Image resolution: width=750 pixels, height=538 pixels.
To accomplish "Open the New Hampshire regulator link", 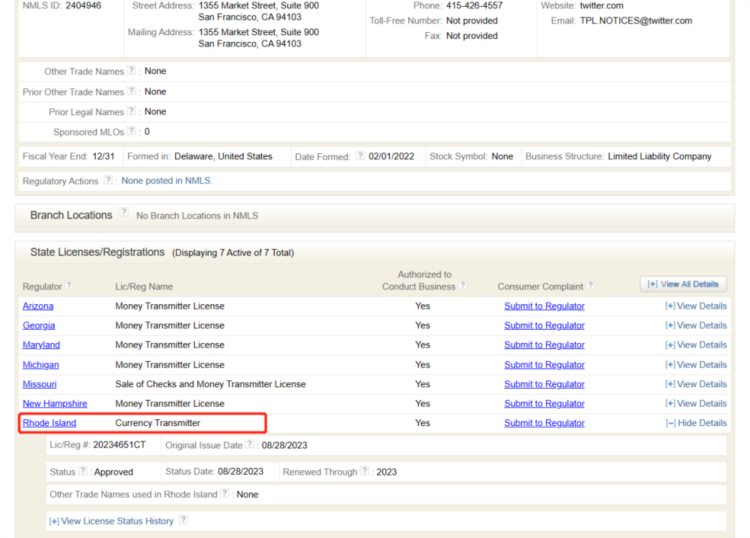I will click(x=54, y=404).
